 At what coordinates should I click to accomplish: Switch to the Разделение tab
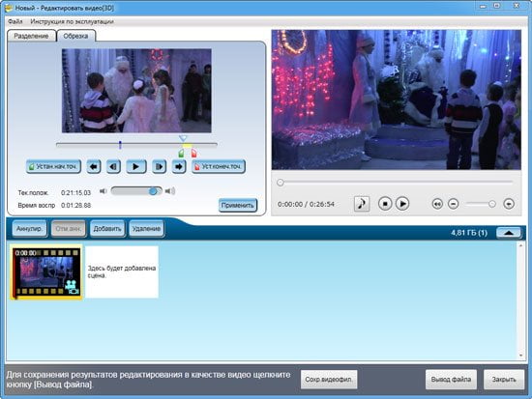pyautogui.click(x=31, y=36)
